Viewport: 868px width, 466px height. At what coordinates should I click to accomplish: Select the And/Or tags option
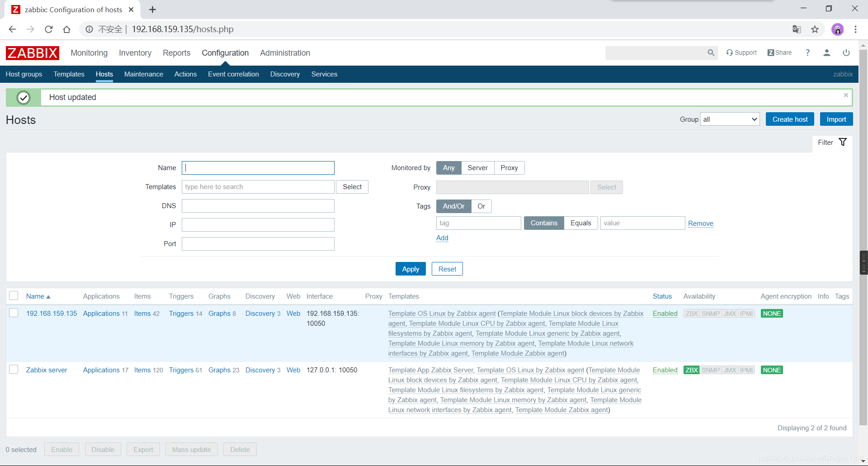pyautogui.click(x=454, y=206)
